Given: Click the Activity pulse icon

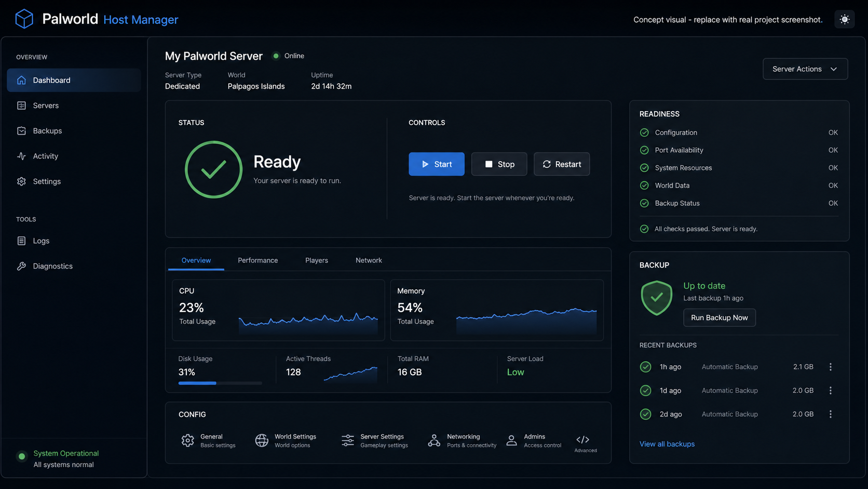Looking at the screenshot, I should point(21,156).
